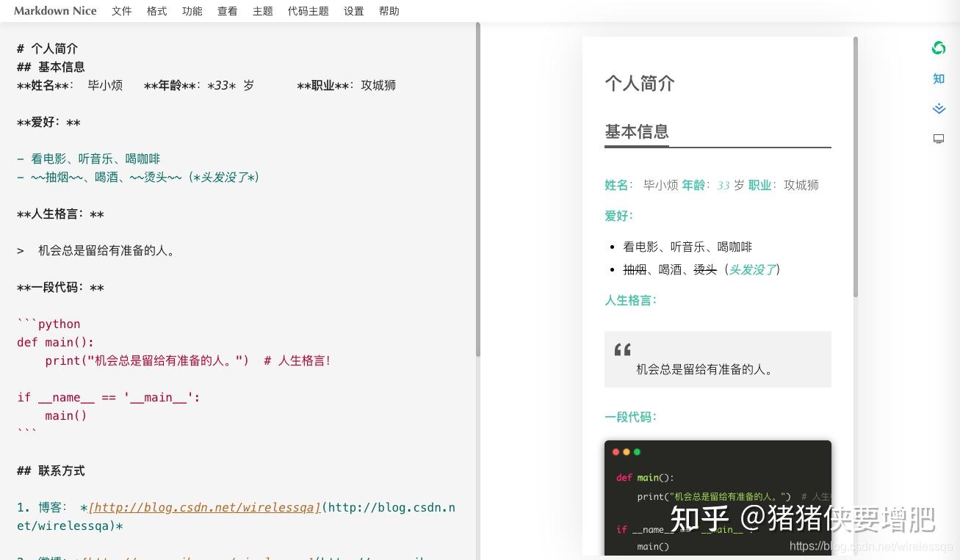Click the '**一段代码：**' line in the editor

coord(60,287)
